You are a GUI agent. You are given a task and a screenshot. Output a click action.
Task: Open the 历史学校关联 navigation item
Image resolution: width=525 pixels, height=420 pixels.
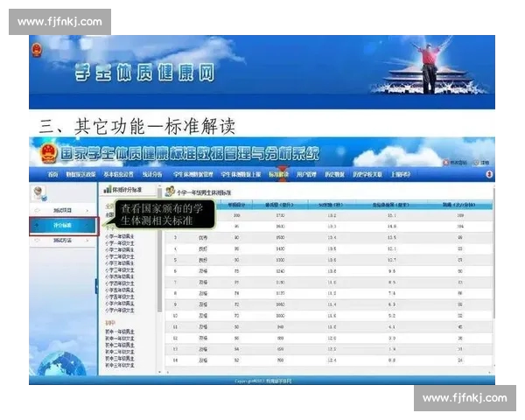367,174
